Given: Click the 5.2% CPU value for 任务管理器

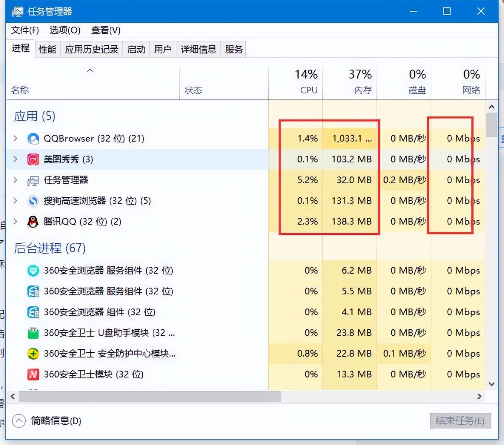Looking at the screenshot, I should [x=308, y=180].
